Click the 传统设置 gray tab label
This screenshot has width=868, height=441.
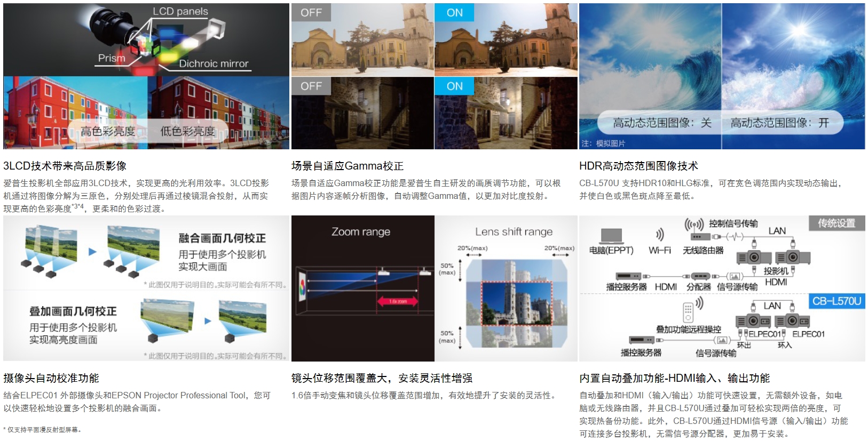tap(837, 223)
